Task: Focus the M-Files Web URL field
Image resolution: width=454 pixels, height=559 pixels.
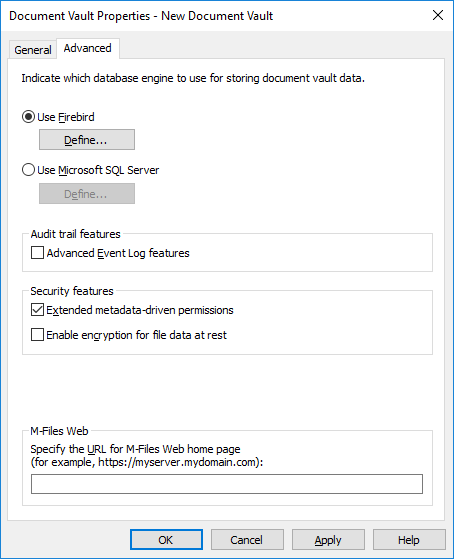Action: (x=227, y=484)
